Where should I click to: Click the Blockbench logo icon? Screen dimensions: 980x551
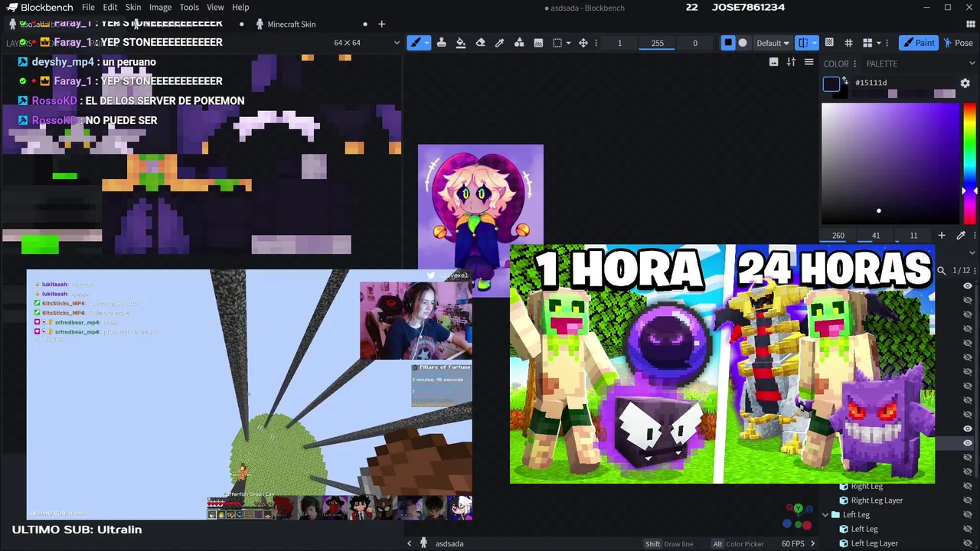[11, 8]
